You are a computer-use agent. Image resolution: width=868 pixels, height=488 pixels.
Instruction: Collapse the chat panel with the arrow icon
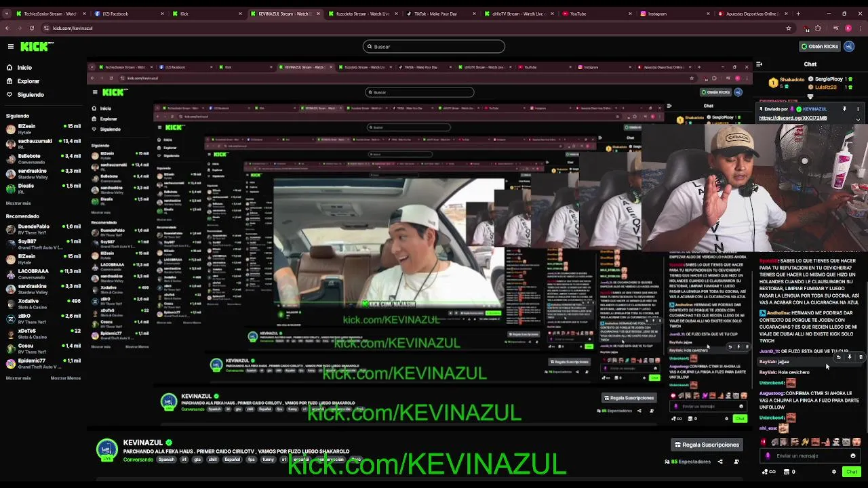(x=759, y=64)
